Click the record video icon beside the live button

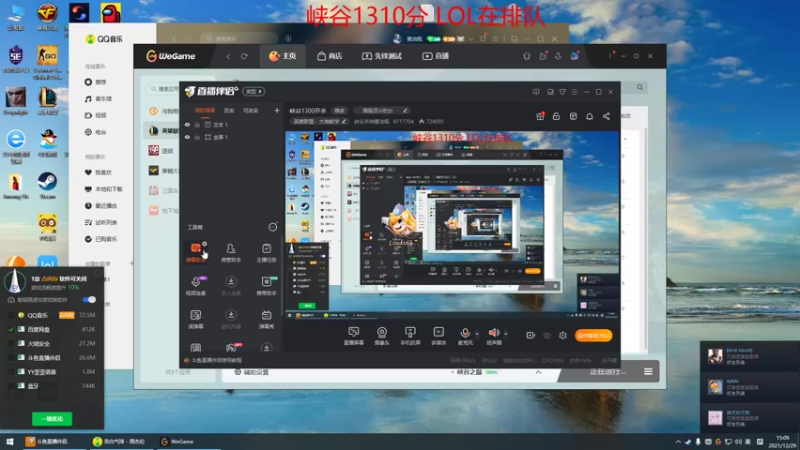[531, 335]
